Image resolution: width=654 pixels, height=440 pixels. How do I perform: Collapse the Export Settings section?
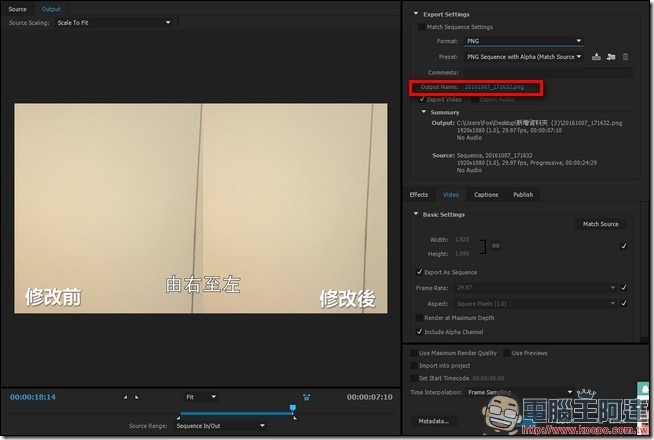point(415,14)
